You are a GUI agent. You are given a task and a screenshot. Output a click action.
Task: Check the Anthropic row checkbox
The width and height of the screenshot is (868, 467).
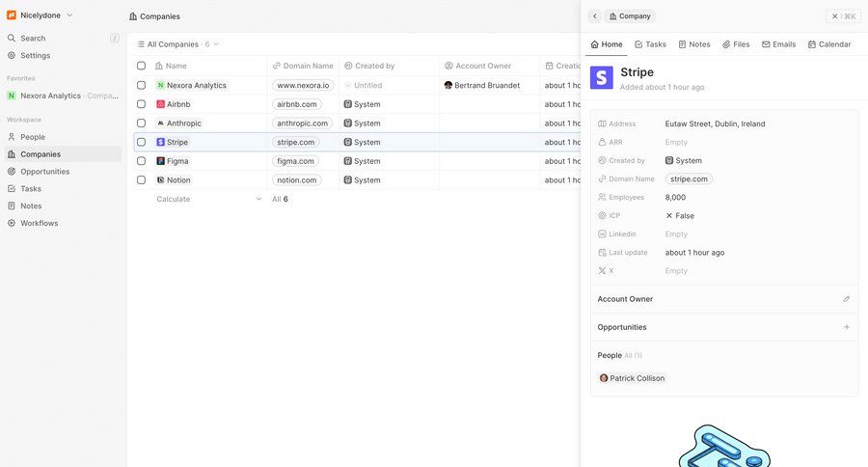point(141,123)
